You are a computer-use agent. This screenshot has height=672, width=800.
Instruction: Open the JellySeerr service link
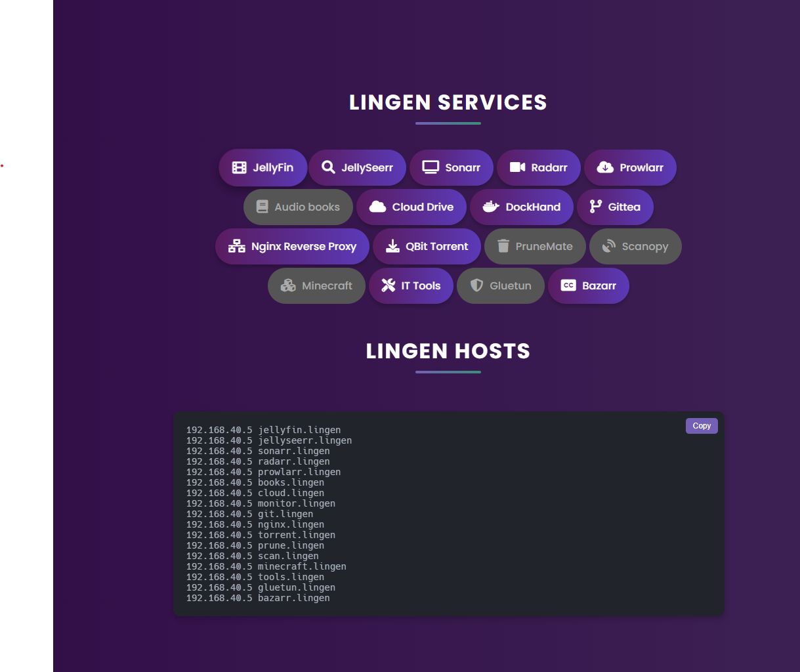358,167
